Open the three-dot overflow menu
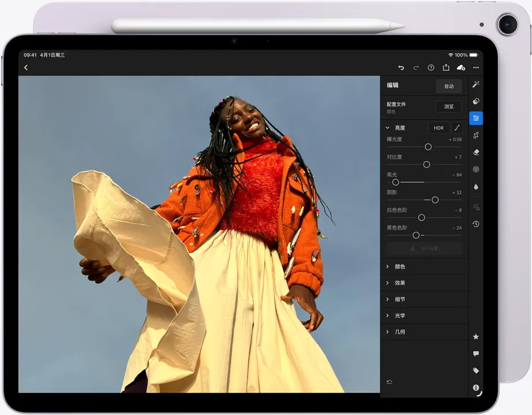This screenshot has width=532, height=415. point(476,68)
